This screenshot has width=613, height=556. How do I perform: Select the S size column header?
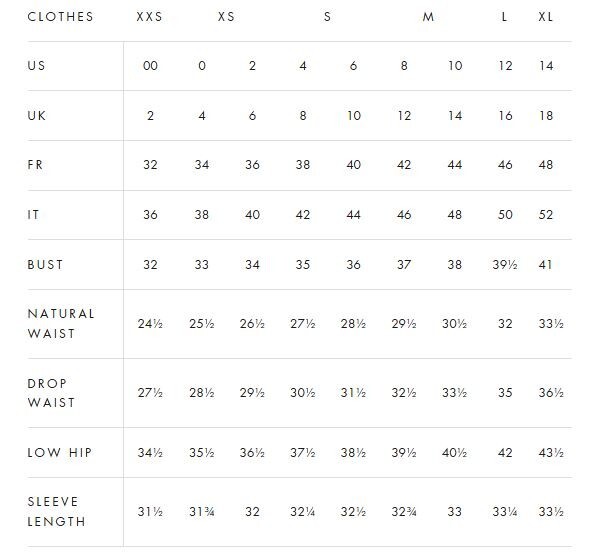[x=327, y=17]
